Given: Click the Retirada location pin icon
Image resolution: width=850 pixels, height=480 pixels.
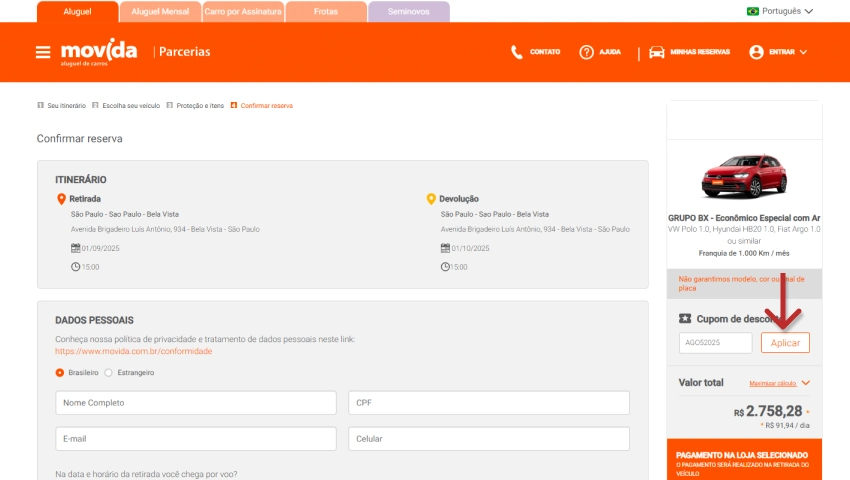Looking at the screenshot, I should tap(61, 200).
